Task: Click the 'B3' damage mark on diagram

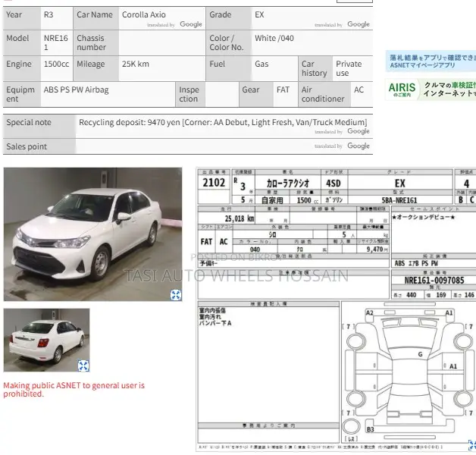Action: 371,429
